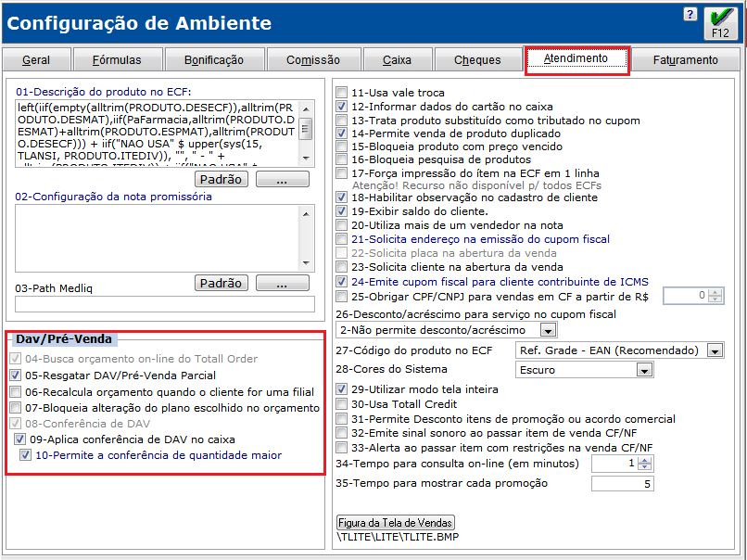747x560 pixels.
Task: Uncheck 19-Exibir saldo do cliente
Action: tap(343, 210)
